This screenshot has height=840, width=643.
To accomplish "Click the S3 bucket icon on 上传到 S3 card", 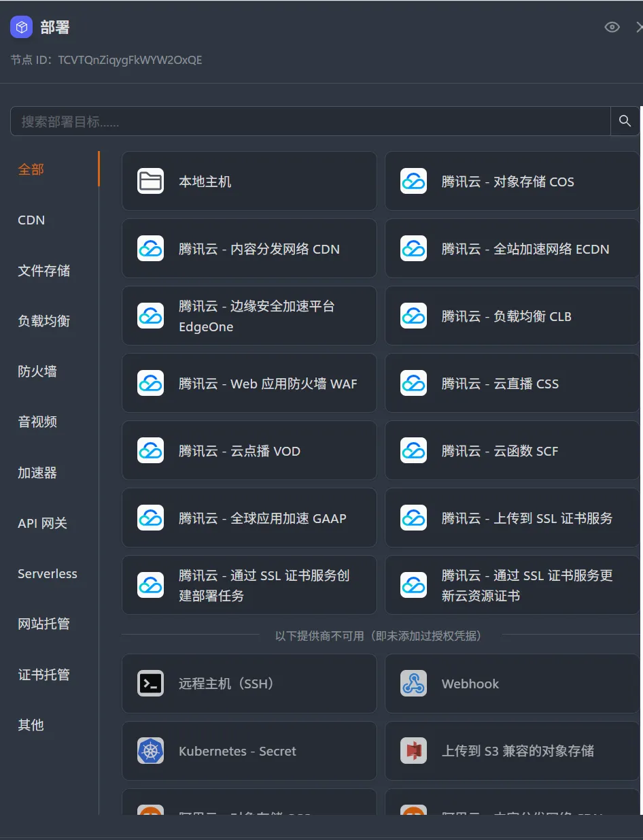I will [413, 751].
